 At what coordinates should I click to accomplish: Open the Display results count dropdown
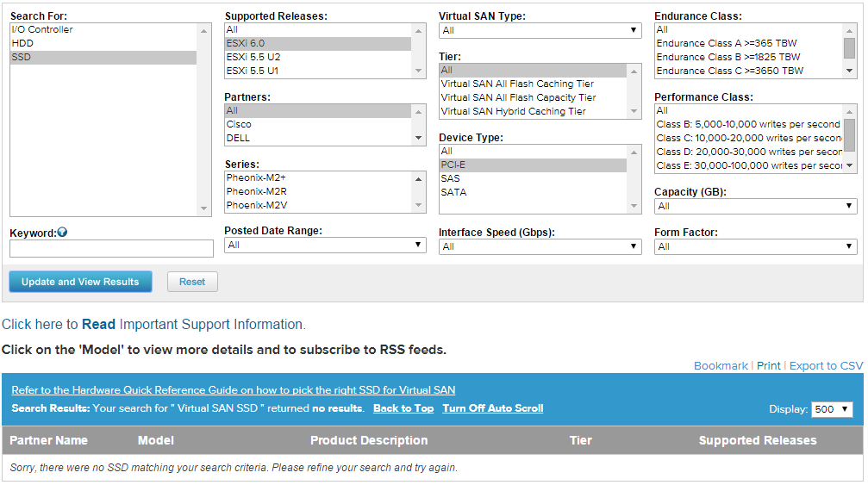tap(832, 409)
